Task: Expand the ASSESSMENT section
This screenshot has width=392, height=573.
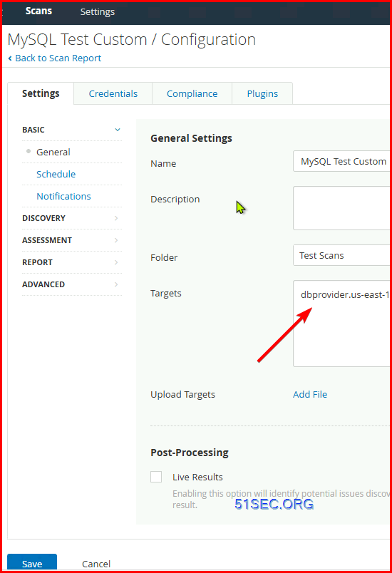Action: point(72,240)
